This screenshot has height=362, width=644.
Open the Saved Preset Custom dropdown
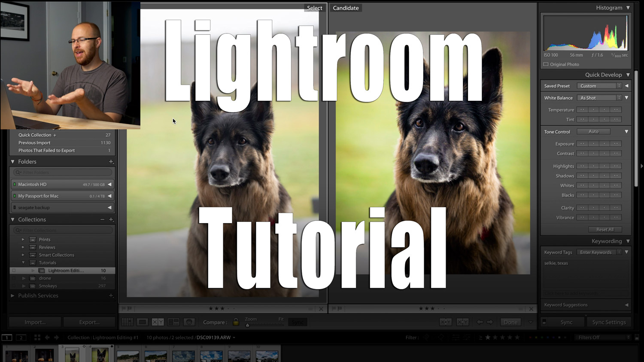tap(598, 85)
